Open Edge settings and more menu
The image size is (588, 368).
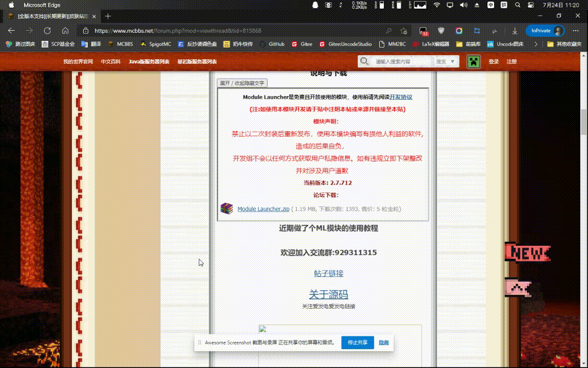(576, 31)
